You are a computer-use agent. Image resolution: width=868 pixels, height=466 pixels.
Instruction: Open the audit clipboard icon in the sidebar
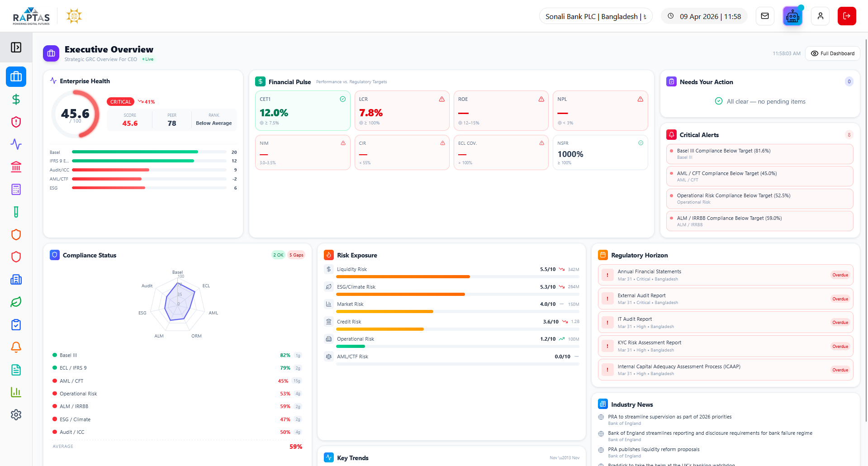pos(16,325)
